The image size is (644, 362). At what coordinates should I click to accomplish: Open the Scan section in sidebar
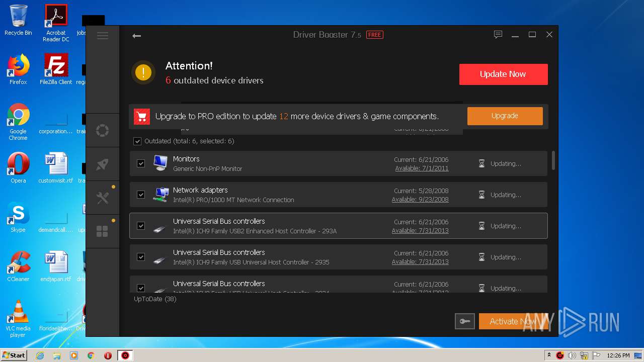103,131
